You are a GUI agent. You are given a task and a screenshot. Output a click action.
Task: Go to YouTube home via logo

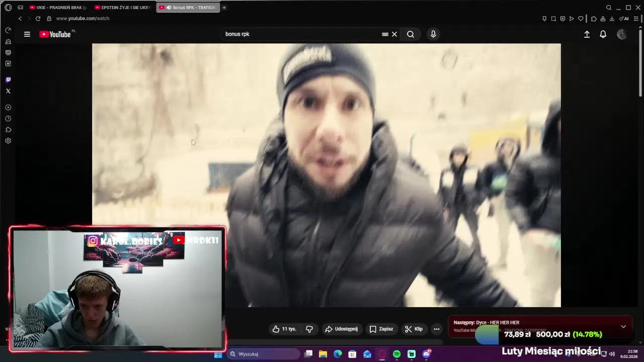(x=55, y=34)
